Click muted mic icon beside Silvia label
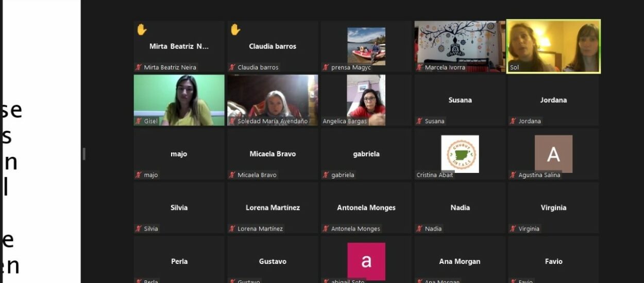Viewport: 644px width, 283px height. pos(139,228)
